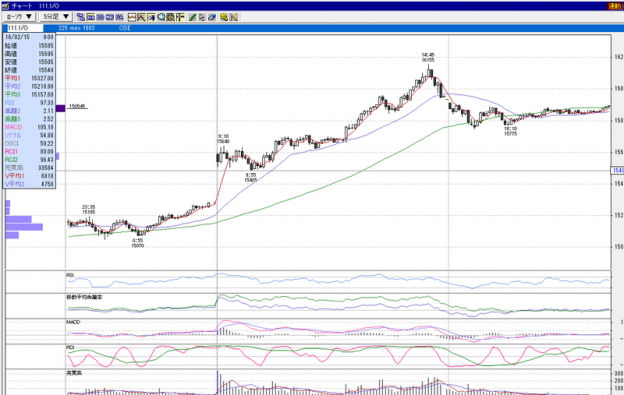Screen dimensions: 624x395
Task: Click the yellow search key icon
Action: point(224,17)
